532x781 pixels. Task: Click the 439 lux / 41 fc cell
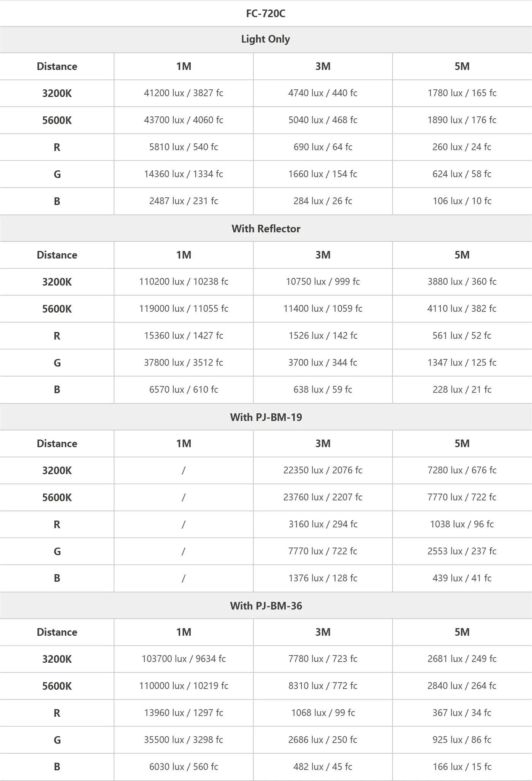tap(462, 578)
